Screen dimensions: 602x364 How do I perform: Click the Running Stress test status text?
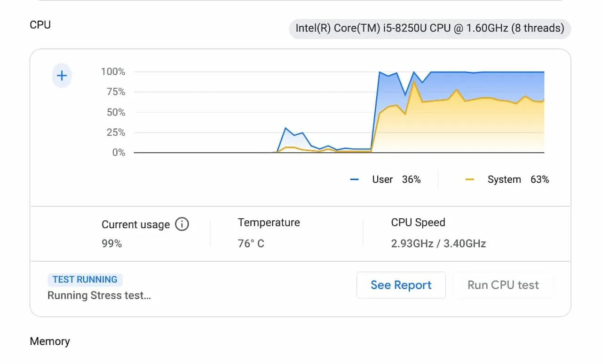point(99,295)
